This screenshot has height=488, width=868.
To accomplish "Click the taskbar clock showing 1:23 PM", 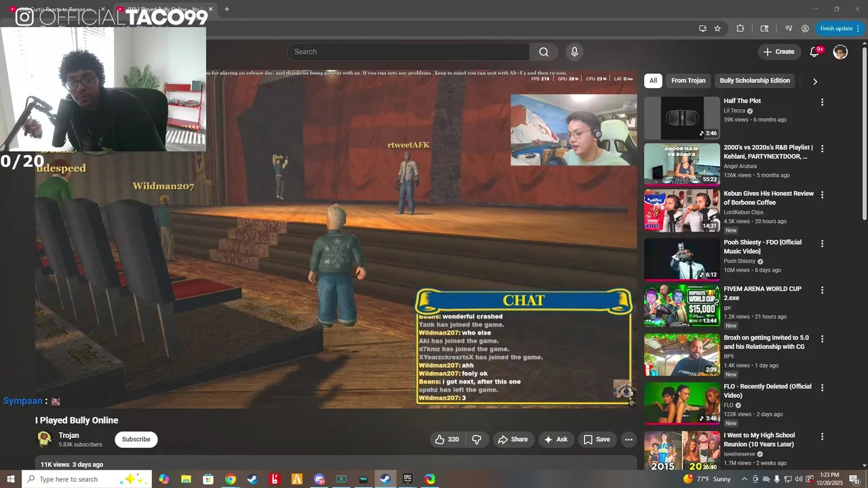I will pos(829,479).
